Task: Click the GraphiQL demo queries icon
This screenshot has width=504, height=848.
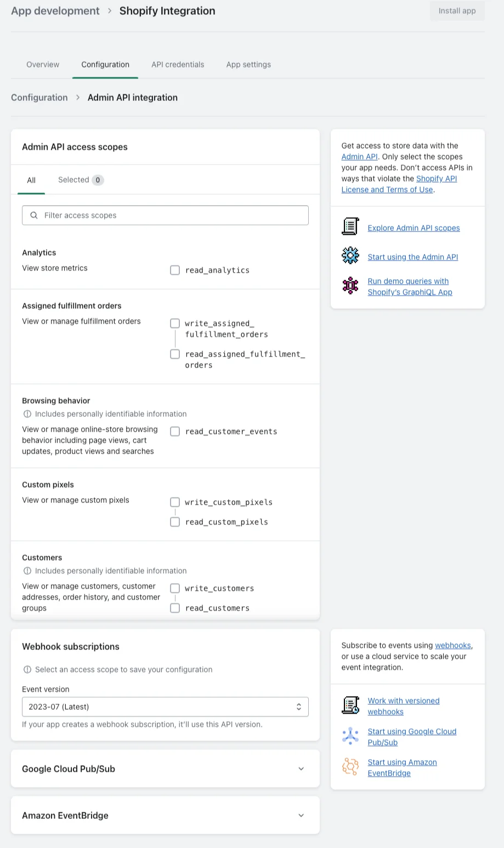Action: click(350, 285)
